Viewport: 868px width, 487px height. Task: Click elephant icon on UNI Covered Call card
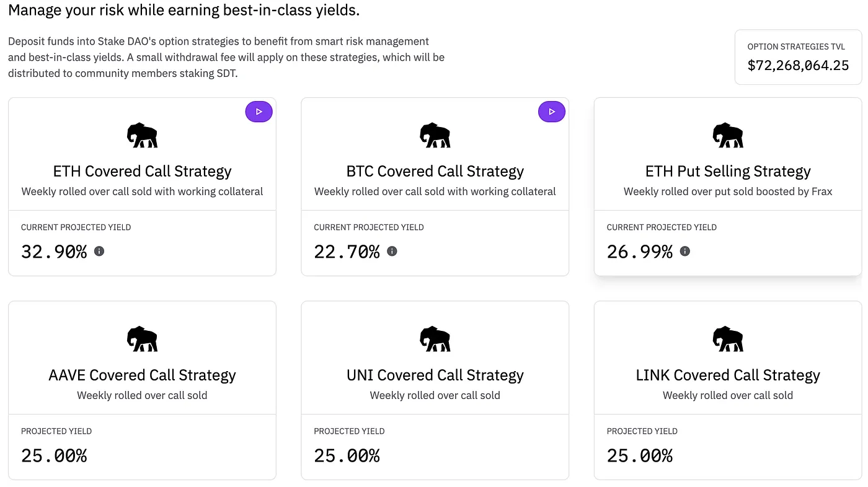[x=435, y=339]
